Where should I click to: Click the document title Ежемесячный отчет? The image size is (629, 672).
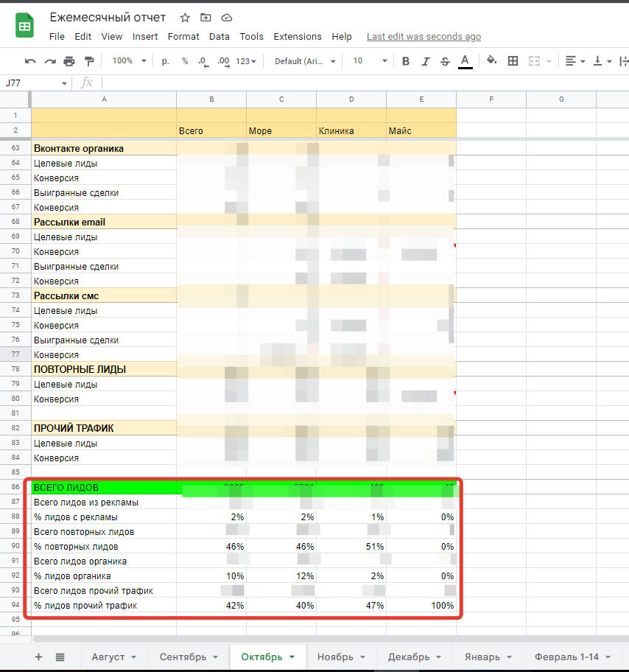pos(108,18)
